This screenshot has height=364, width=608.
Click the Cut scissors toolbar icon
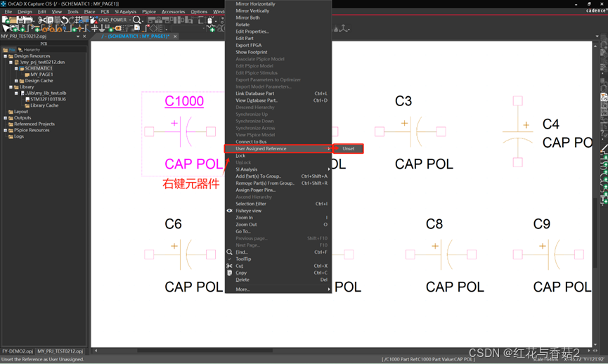42,20
